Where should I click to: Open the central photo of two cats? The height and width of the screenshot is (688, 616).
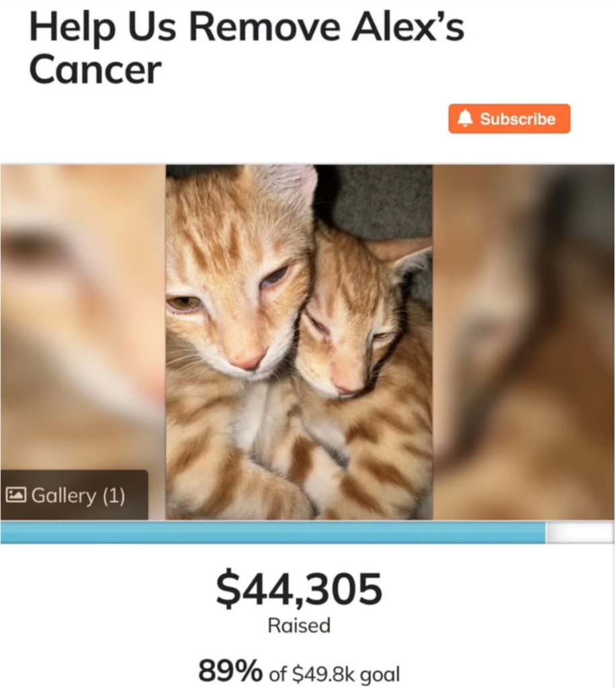point(299,342)
